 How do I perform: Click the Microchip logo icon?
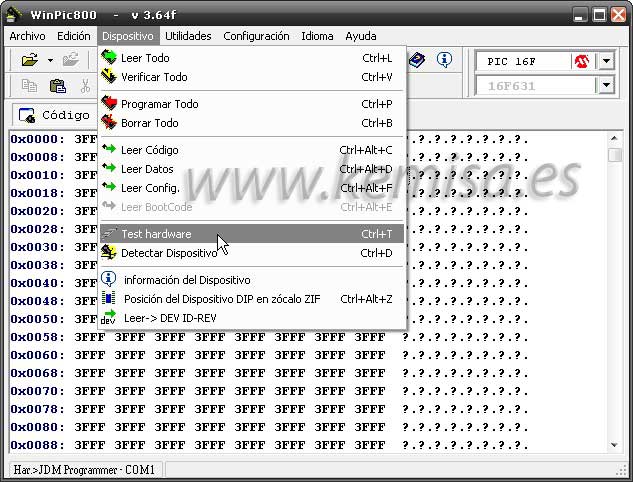click(582, 61)
